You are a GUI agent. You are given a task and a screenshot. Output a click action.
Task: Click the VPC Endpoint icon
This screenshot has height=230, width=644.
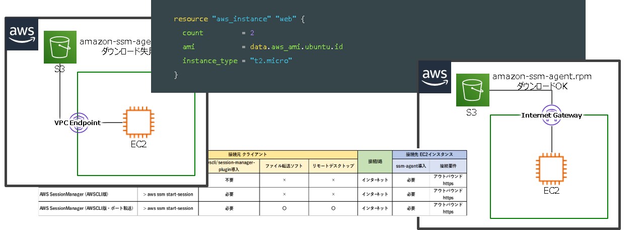coord(80,123)
